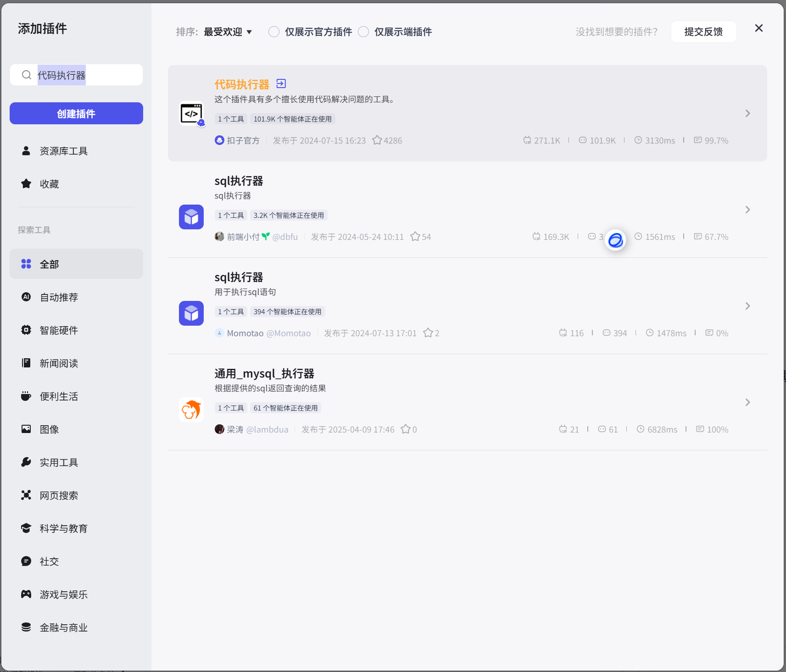The height and width of the screenshot is (672, 786).
Task: Enable 仅展示官方插件 filter
Action: coord(274,32)
